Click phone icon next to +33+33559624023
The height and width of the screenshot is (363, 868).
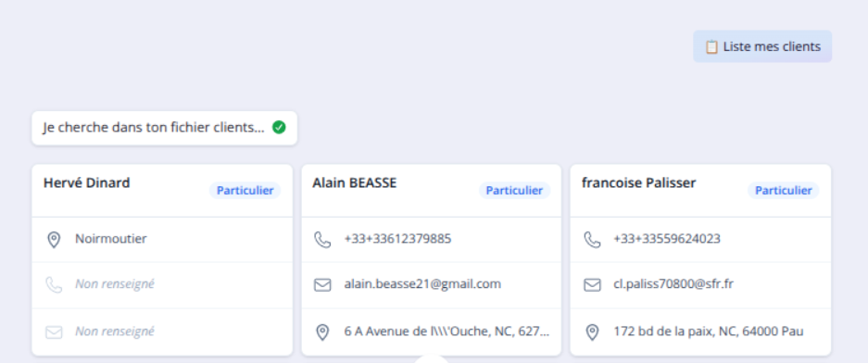click(x=592, y=240)
